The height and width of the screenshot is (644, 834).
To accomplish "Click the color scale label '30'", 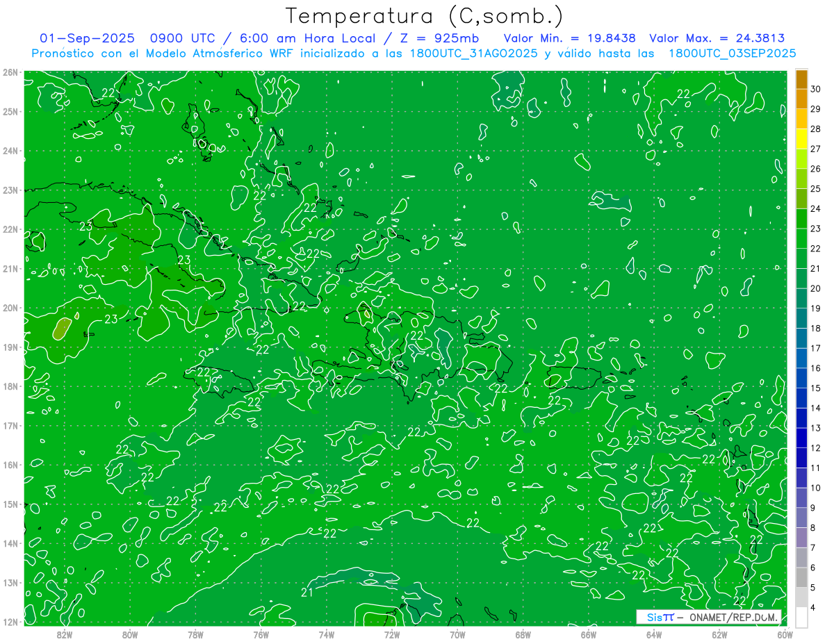I will [815, 89].
